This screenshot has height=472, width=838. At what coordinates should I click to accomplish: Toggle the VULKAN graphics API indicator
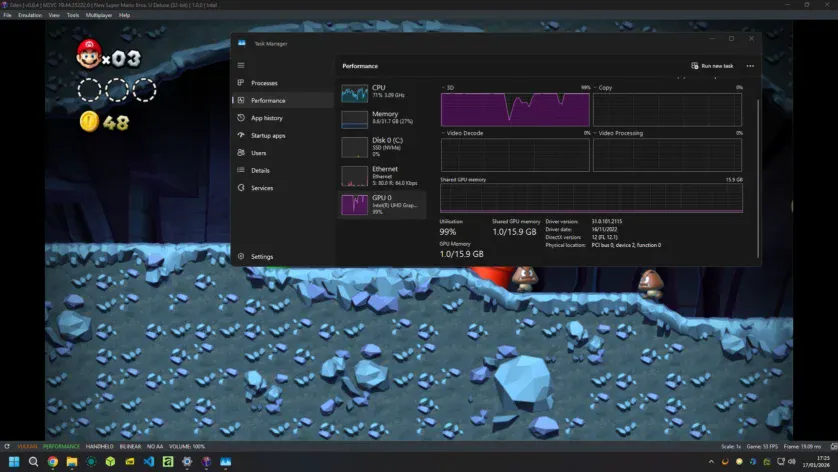[x=19, y=446]
